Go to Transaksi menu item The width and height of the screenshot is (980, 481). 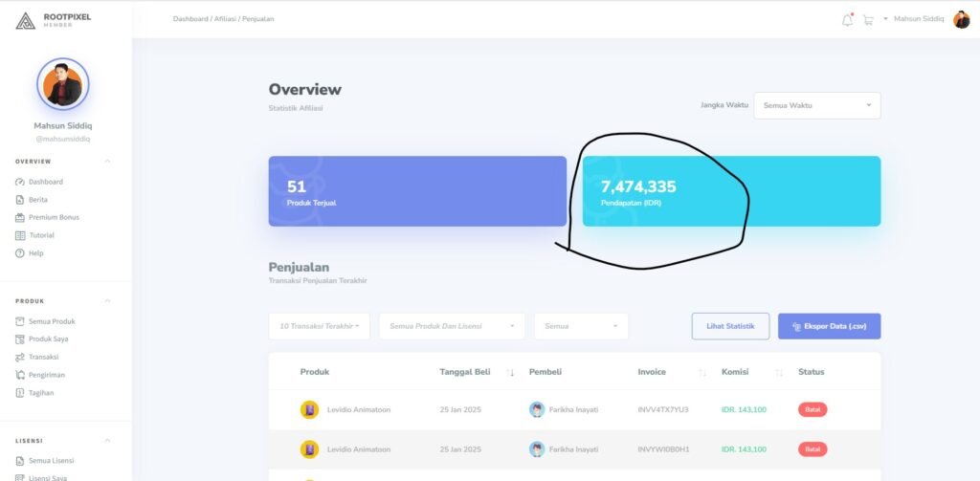[x=46, y=357]
